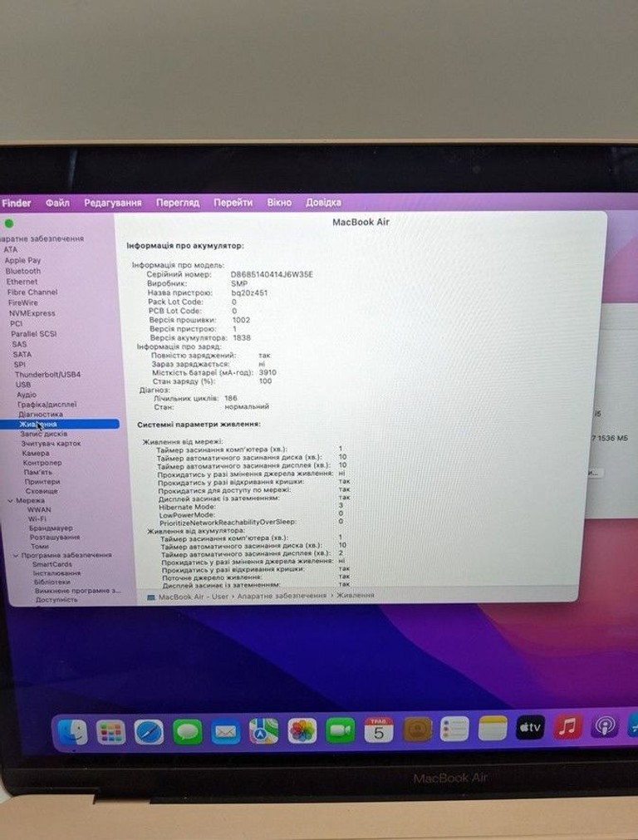
Task: Select Ethernet in the sidebar
Action: [x=22, y=282]
